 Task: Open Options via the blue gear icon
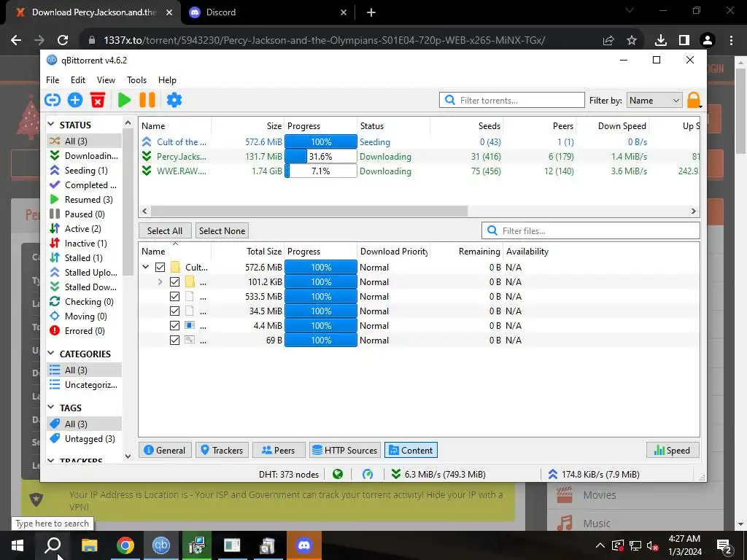coord(174,100)
